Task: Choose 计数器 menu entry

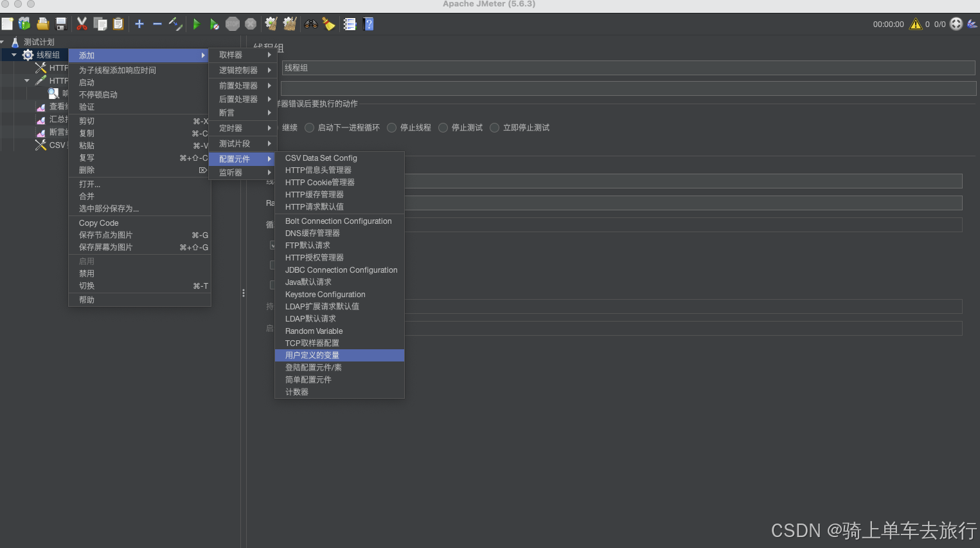Action: pos(340,392)
